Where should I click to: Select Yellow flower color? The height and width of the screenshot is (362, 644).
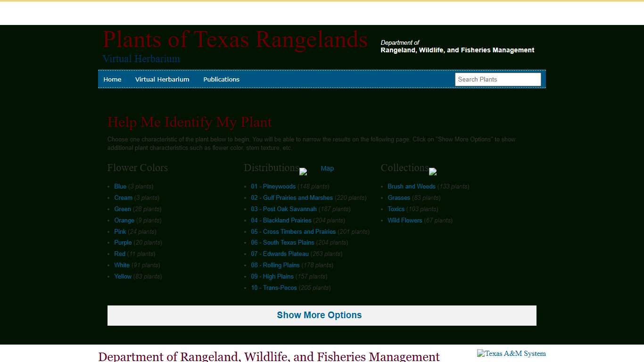(x=123, y=276)
